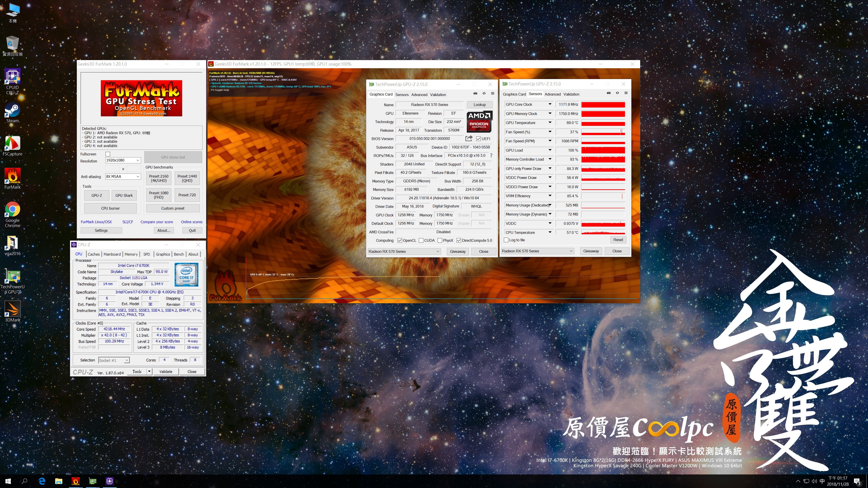Click the FurMark GPU Stress Test banner image
The image size is (868, 488).
coord(142,98)
